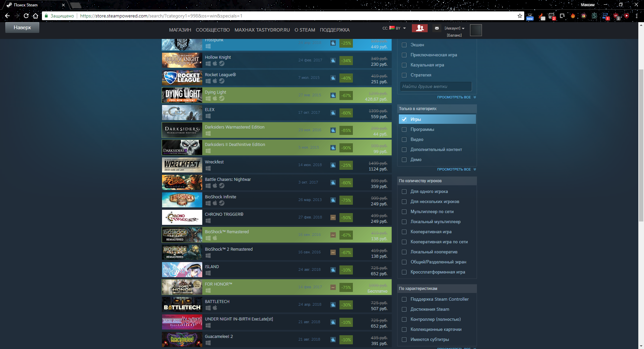Open the browser home page icon

pos(36,16)
